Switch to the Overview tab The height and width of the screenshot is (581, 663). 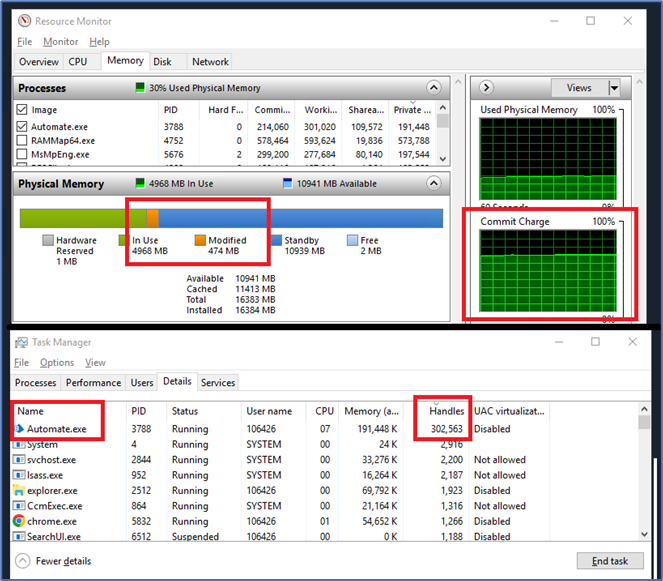point(38,62)
